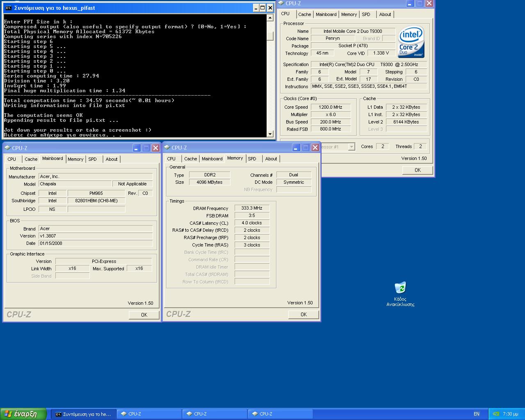Click the top-right CPU-Z window title icon
Screen dimensions: 525x420
[281, 3]
